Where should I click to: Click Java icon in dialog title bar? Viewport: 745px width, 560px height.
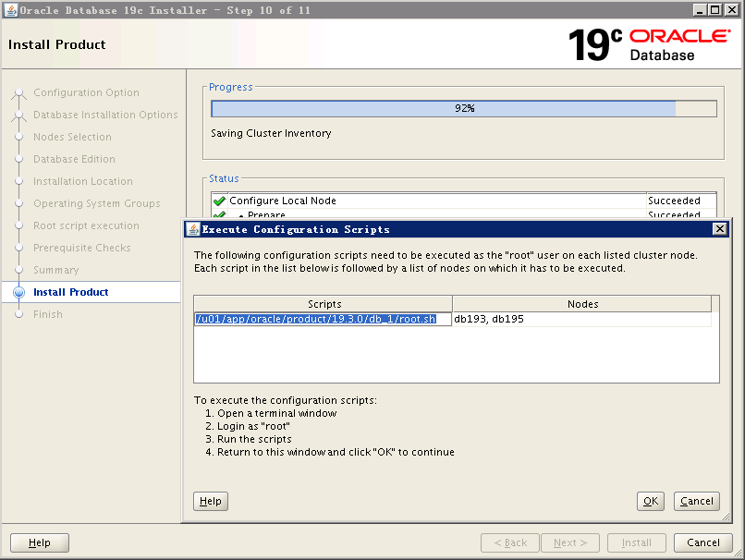(193, 229)
